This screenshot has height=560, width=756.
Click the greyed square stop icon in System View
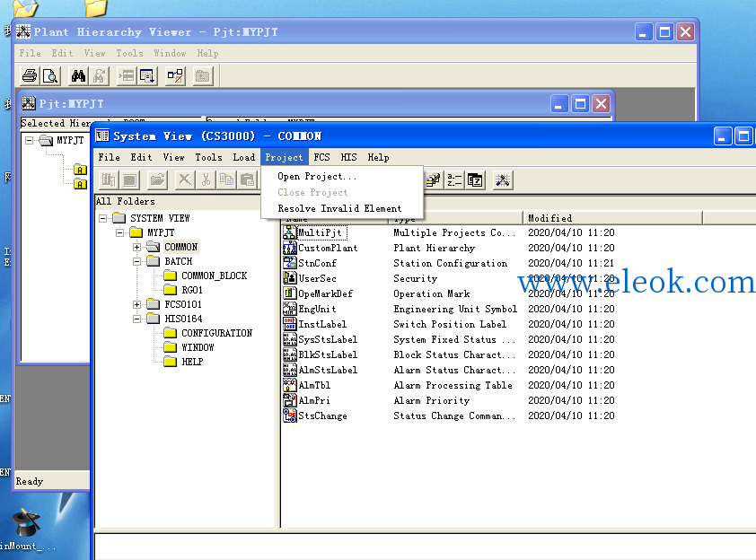[x=129, y=180]
